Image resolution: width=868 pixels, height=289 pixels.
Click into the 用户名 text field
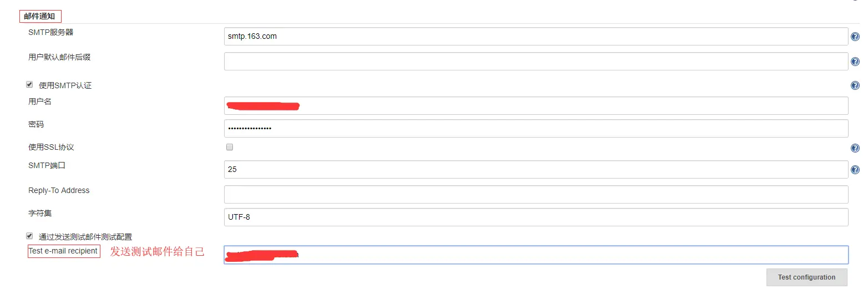[536, 105]
